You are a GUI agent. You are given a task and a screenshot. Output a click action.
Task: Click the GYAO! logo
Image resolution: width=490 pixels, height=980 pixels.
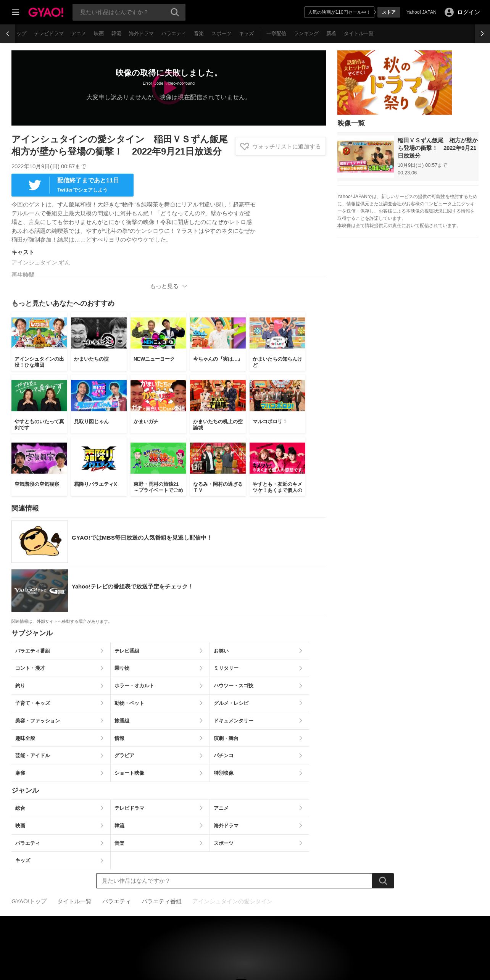[46, 12]
